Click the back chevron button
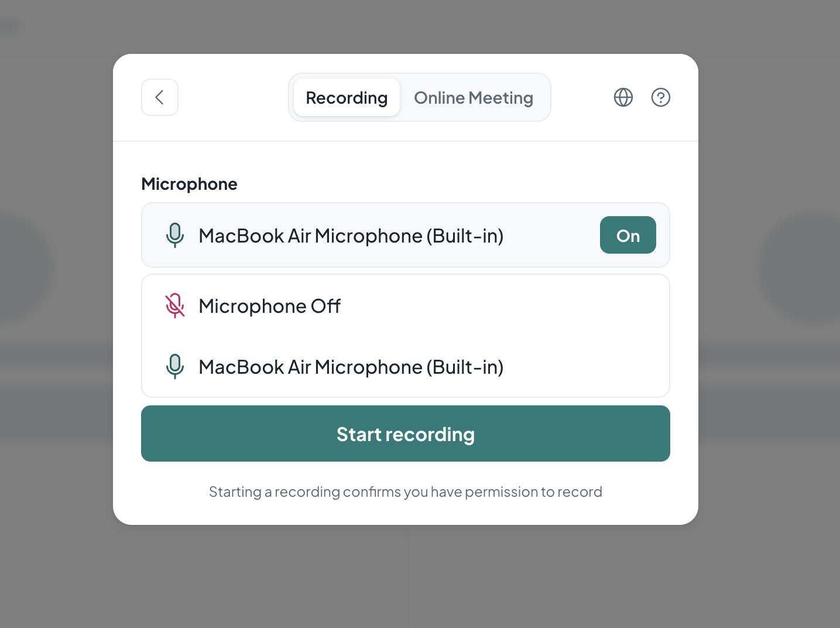The image size is (840, 628). tap(160, 97)
